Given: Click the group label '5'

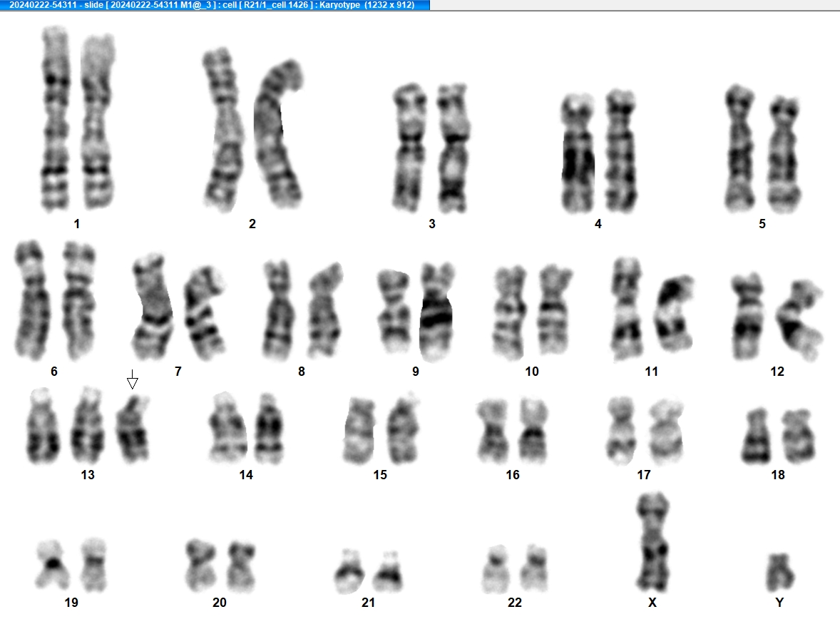Looking at the screenshot, I should (x=762, y=224).
